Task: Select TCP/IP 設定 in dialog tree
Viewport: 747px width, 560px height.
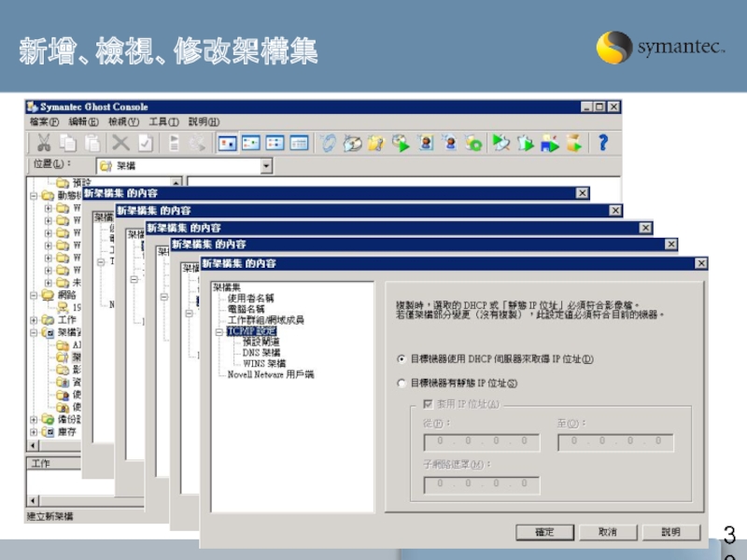Action: pos(251,331)
